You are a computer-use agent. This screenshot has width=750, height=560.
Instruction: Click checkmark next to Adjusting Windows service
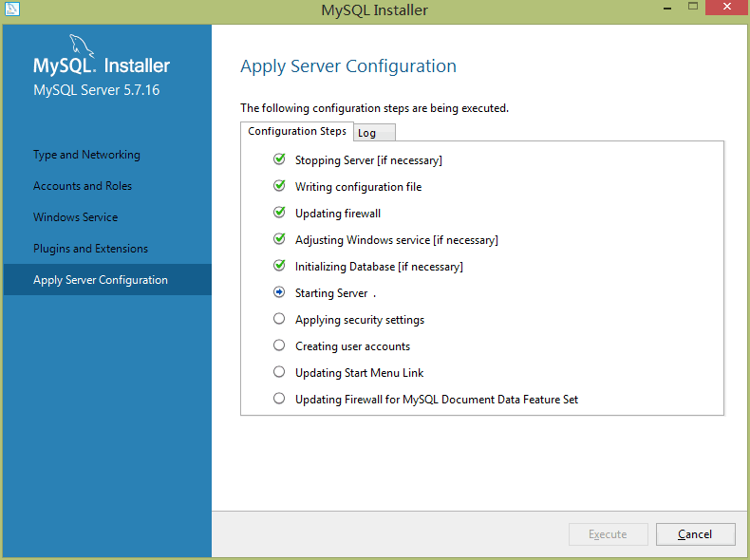(279, 239)
